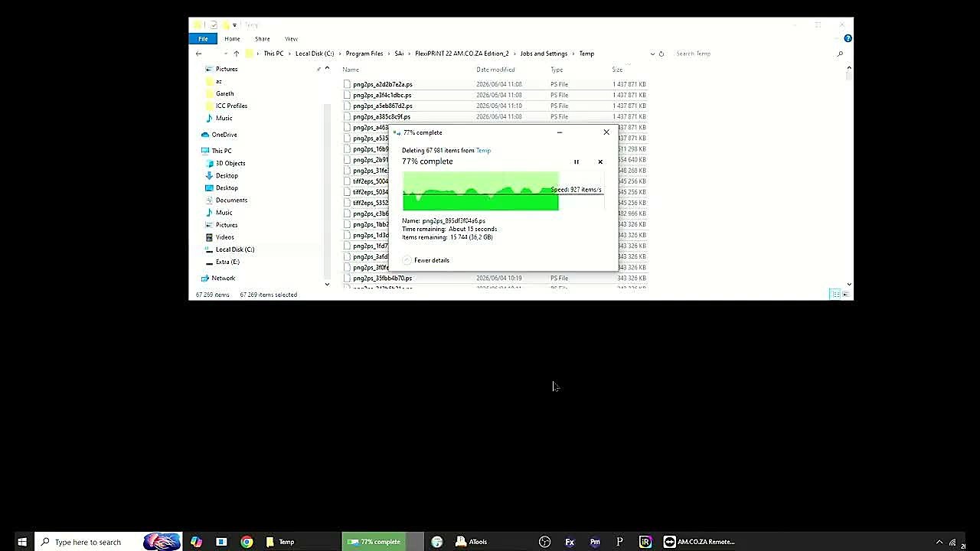Open the File menu in Explorer
The image size is (980, 551).
203,38
